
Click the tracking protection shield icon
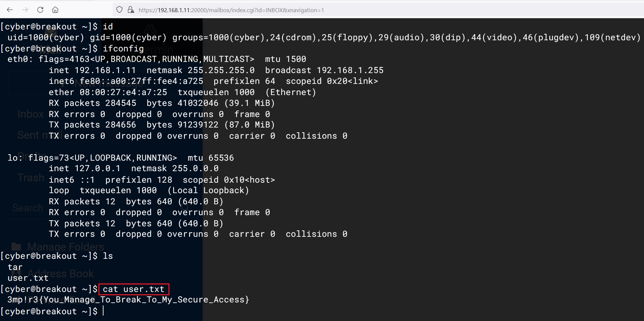tap(119, 10)
